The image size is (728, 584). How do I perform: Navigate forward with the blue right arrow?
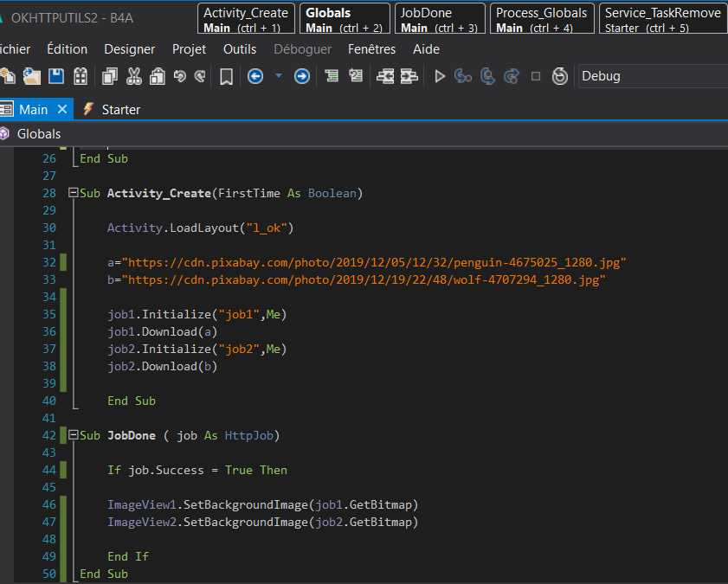click(x=302, y=76)
